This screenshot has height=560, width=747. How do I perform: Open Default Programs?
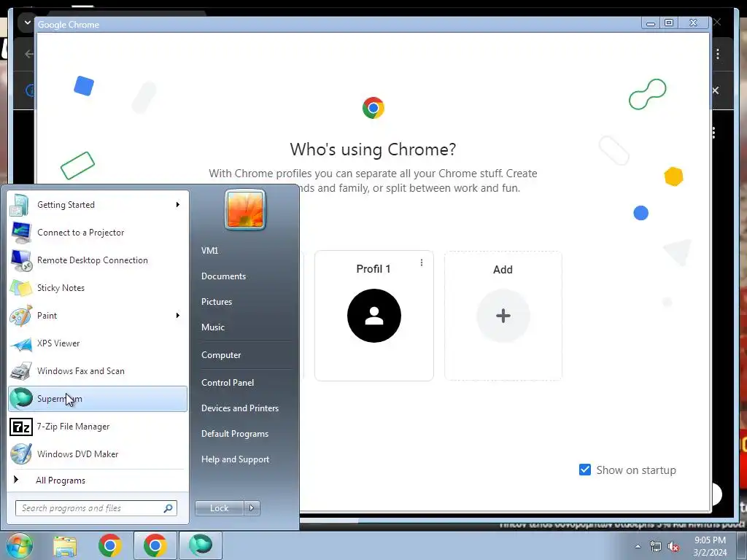coord(235,434)
